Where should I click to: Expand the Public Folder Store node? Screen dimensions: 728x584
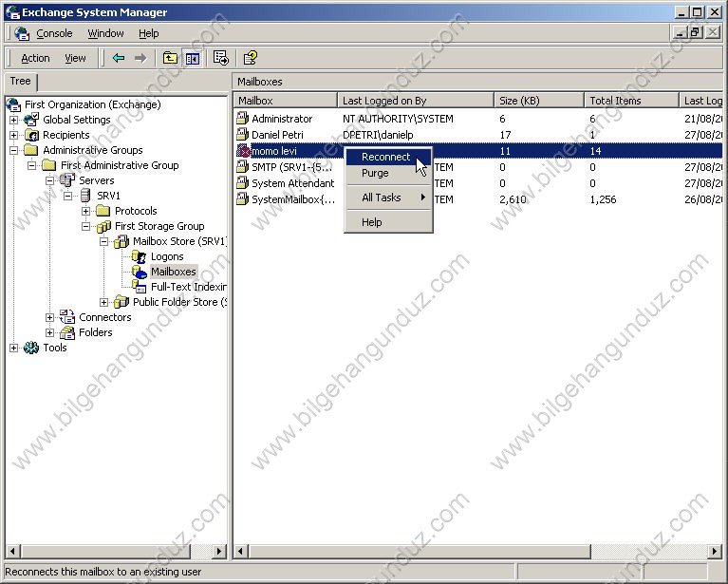pyautogui.click(x=104, y=302)
